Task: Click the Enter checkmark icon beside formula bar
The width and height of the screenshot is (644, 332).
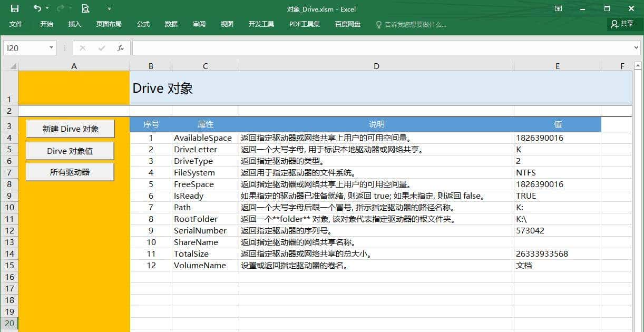Action: [101, 47]
